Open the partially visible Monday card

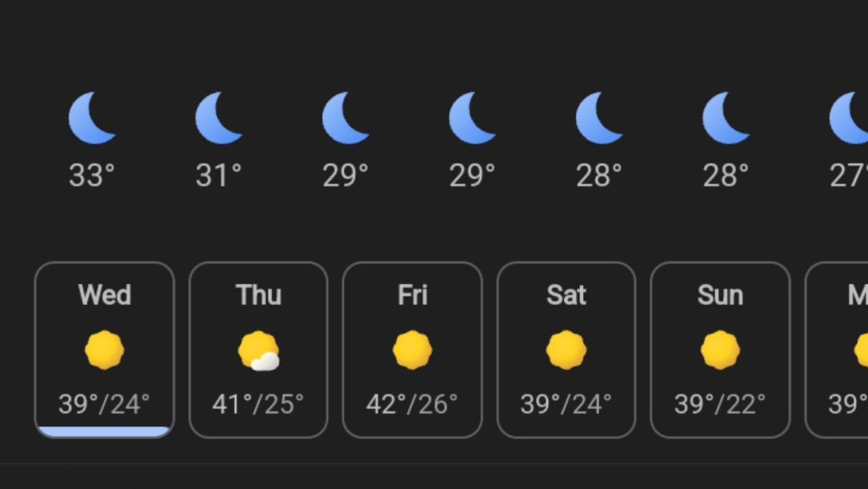(x=838, y=350)
